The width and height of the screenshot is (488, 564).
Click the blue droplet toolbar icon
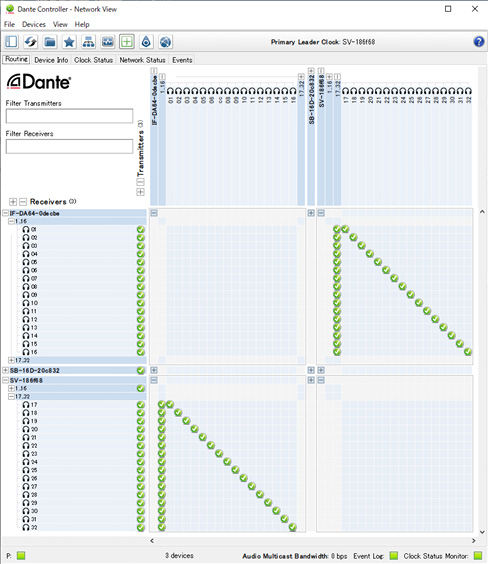[x=146, y=42]
